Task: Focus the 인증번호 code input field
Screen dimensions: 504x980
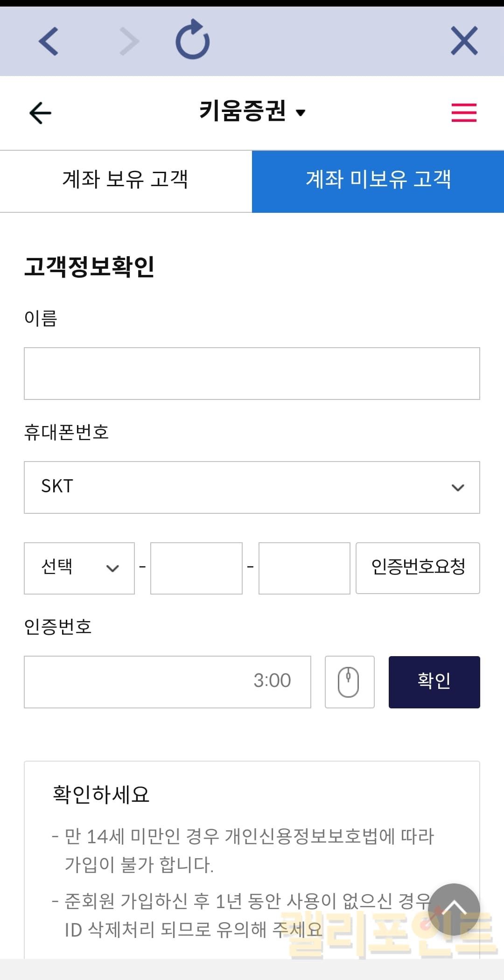Action: pos(140,682)
